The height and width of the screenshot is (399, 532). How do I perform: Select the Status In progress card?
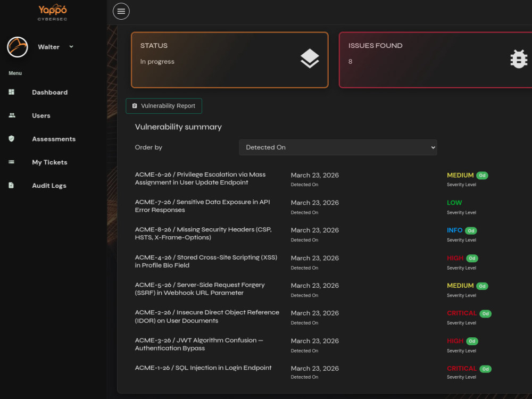[230, 60]
